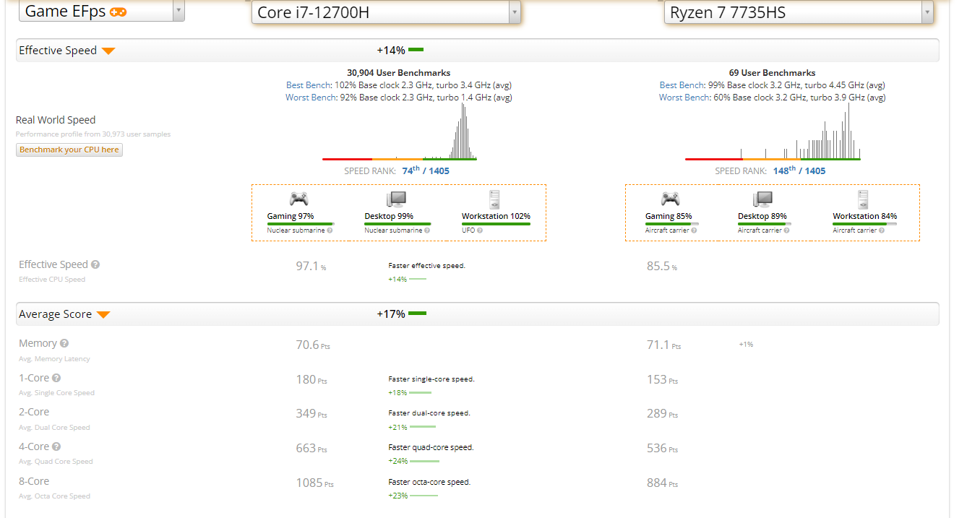Click the +17% header indicator
Image resolution: width=980 pixels, height=518 pixels.
401,314
